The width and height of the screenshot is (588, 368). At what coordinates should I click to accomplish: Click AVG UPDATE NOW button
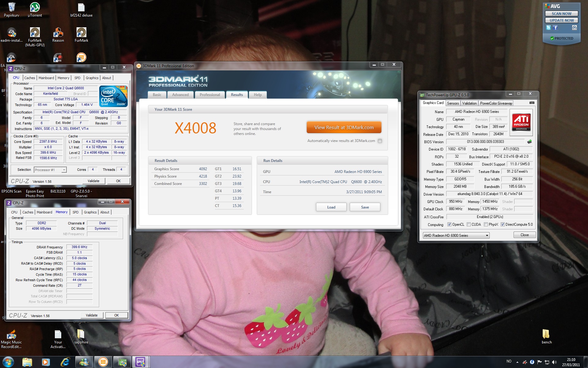tap(561, 20)
